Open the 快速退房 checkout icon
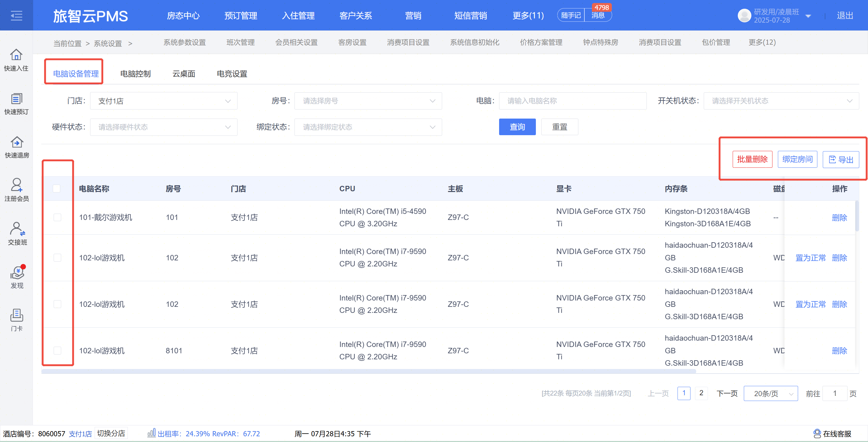The width and height of the screenshot is (868, 442). (x=17, y=142)
